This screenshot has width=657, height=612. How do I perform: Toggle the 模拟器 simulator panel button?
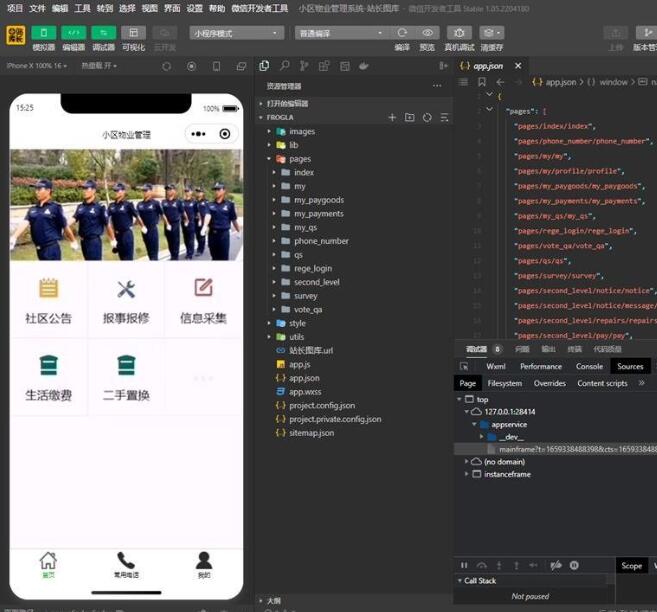[43, 33]
